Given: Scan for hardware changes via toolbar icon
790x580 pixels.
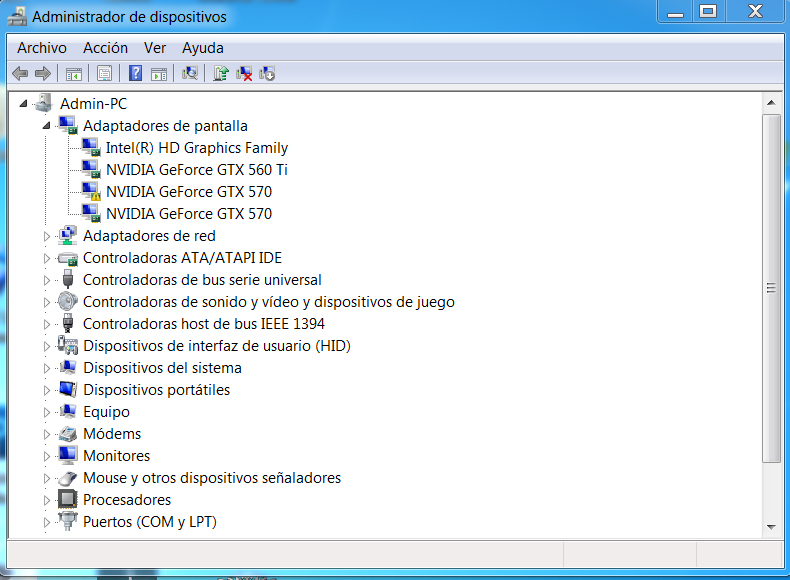Looking at the screenshot, I should pyautogui.click(x=190, y=74).
